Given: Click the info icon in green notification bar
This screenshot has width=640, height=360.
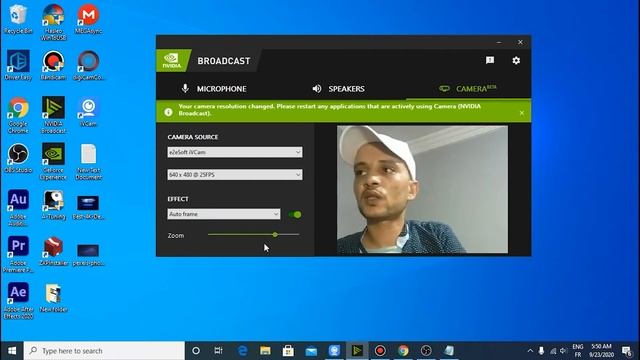Looking at the screenshot, I should point(168,112).
